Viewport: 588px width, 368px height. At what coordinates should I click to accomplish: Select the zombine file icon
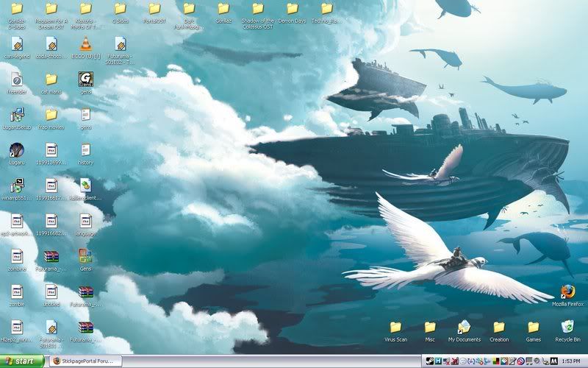17,256
